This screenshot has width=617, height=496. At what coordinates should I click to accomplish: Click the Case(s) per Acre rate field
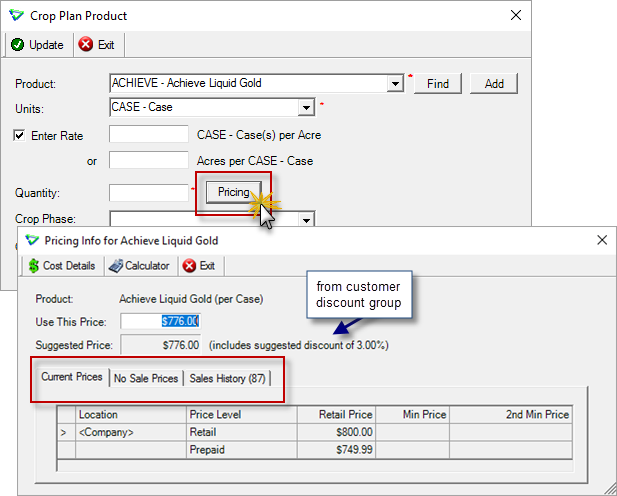click(149, 134)
